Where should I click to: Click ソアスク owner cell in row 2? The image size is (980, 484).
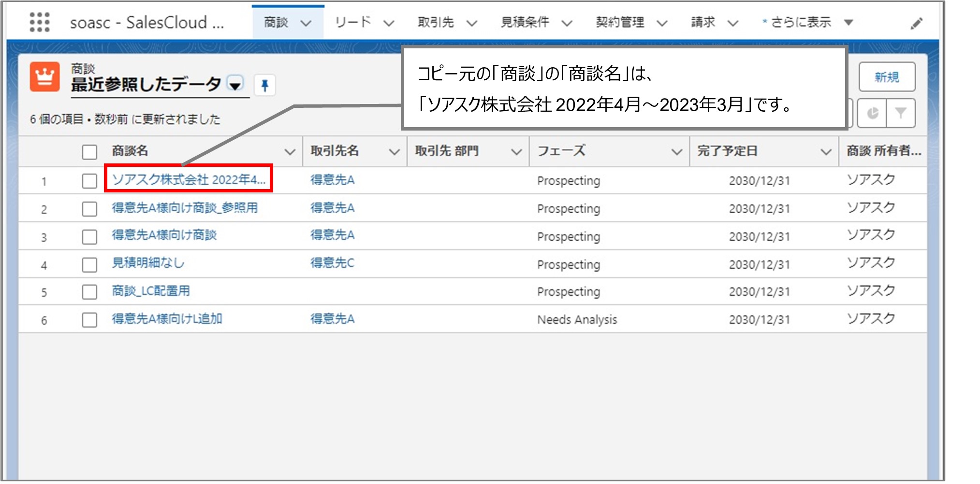tap(871, 207)
